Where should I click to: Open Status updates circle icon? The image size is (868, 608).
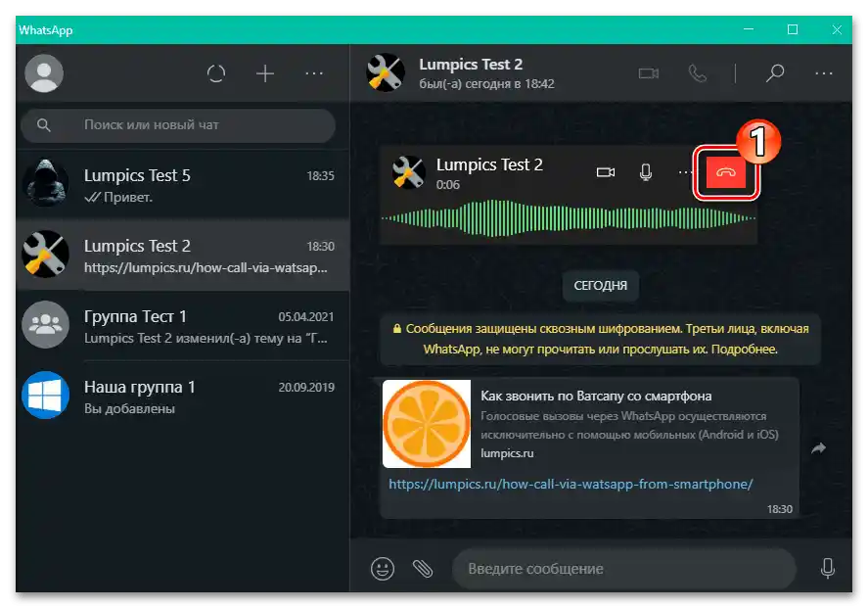216,73
